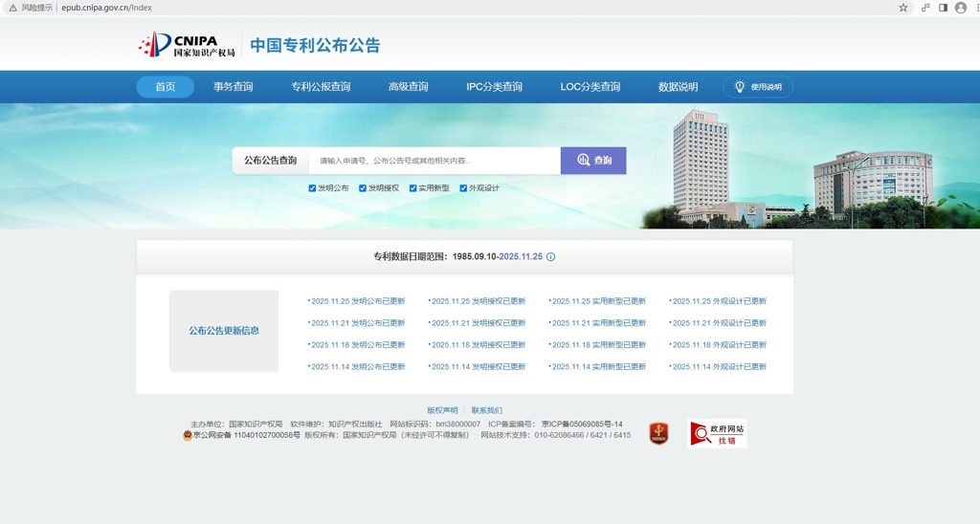
Task: Open 2025.11.25 发明授权已更新 link
Action: pyautogui.click(x=479, y=301)
